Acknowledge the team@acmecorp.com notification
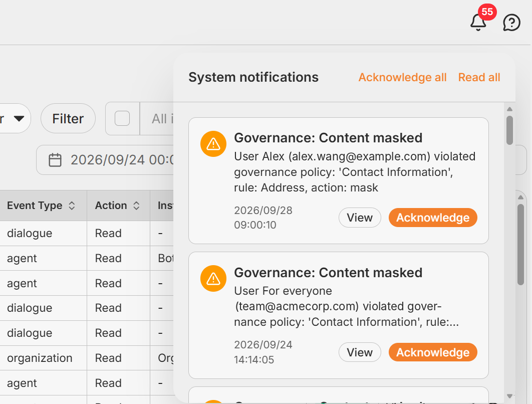Image resolution: width=532 pixels, height=404 pixels. (x=433, y=352)
